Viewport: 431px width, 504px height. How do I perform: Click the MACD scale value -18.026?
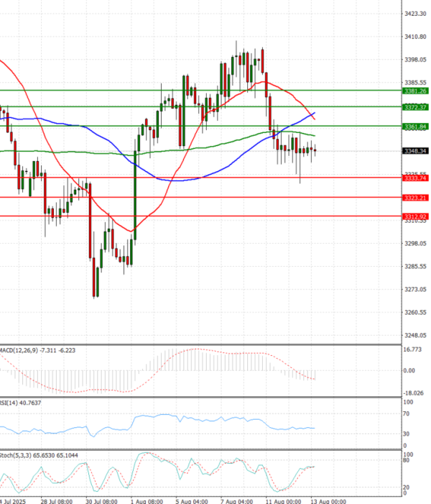413,393
